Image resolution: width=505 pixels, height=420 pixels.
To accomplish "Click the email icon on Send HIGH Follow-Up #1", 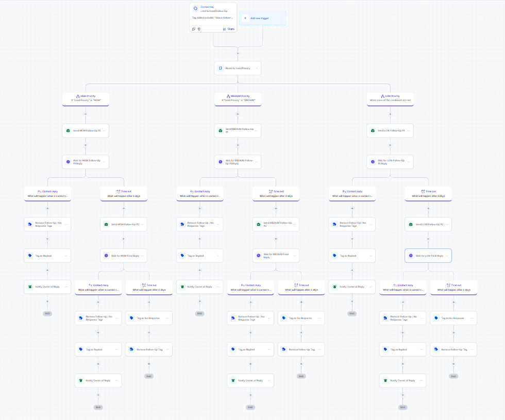I will coord(68,130).
